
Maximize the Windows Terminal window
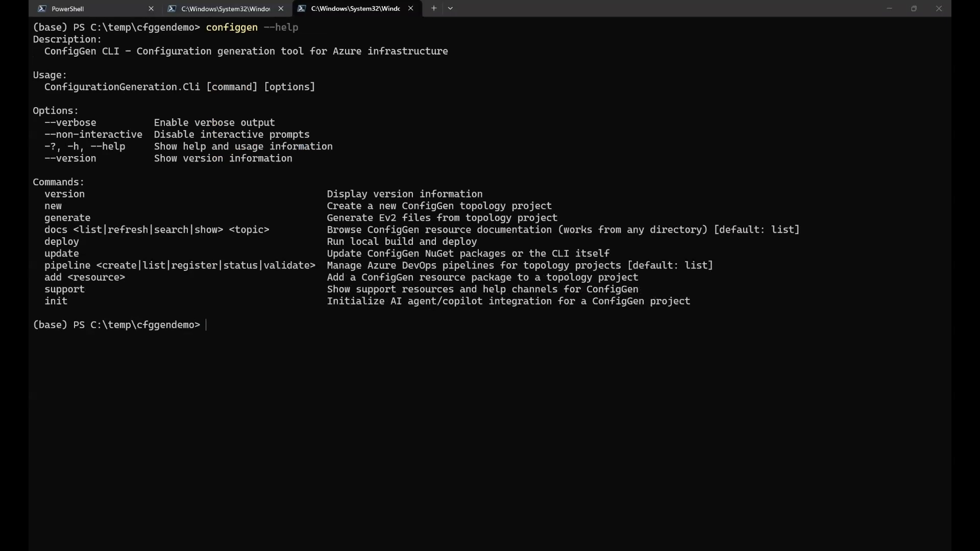(914, 8)
